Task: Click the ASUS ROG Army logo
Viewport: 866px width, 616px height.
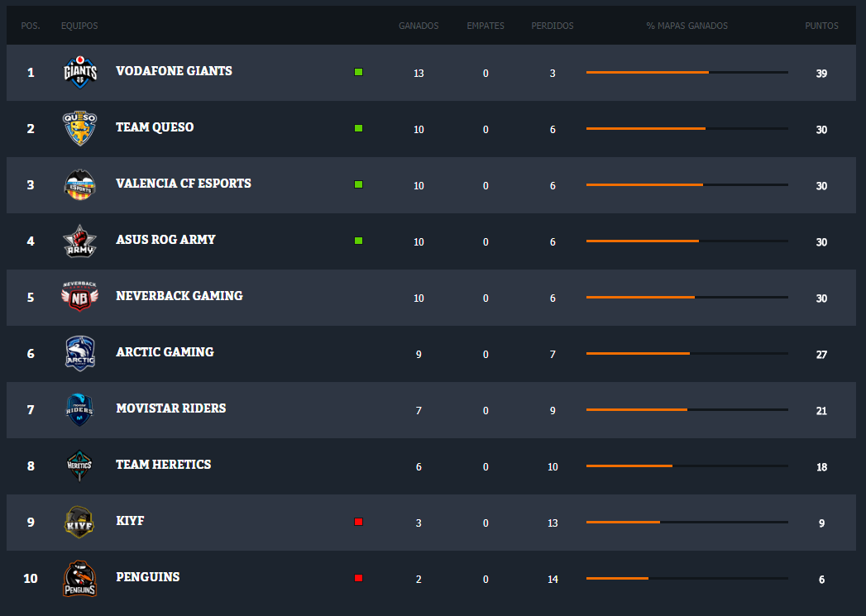Action: (x=80, y=241)
